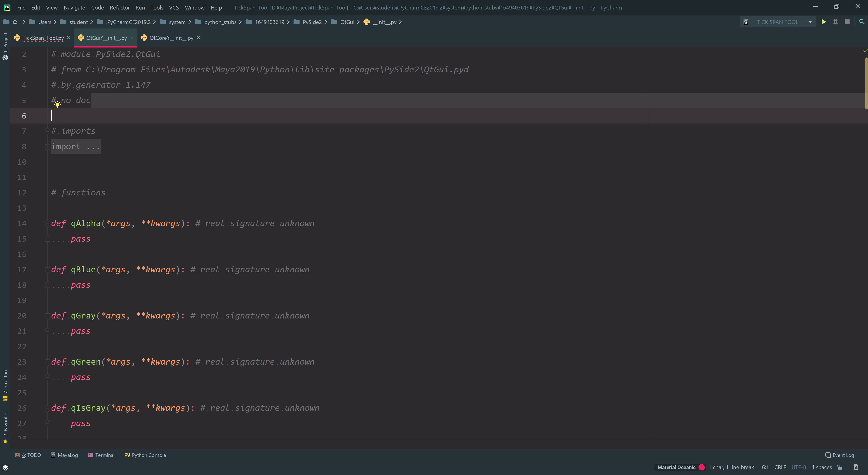Open Search Everywhere magnifier
868x475 pixels.
pyautogui.click(x=862, y=22)
